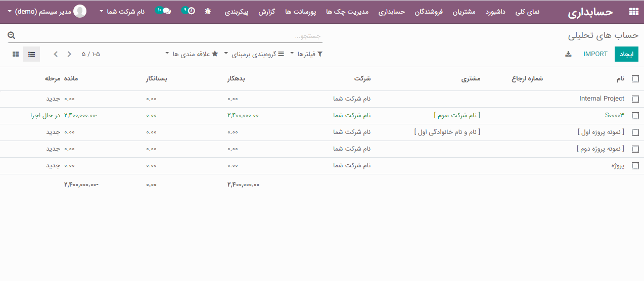
Task: Open the مدیریت چک ها menu
Action: click(x=347, y=11)
